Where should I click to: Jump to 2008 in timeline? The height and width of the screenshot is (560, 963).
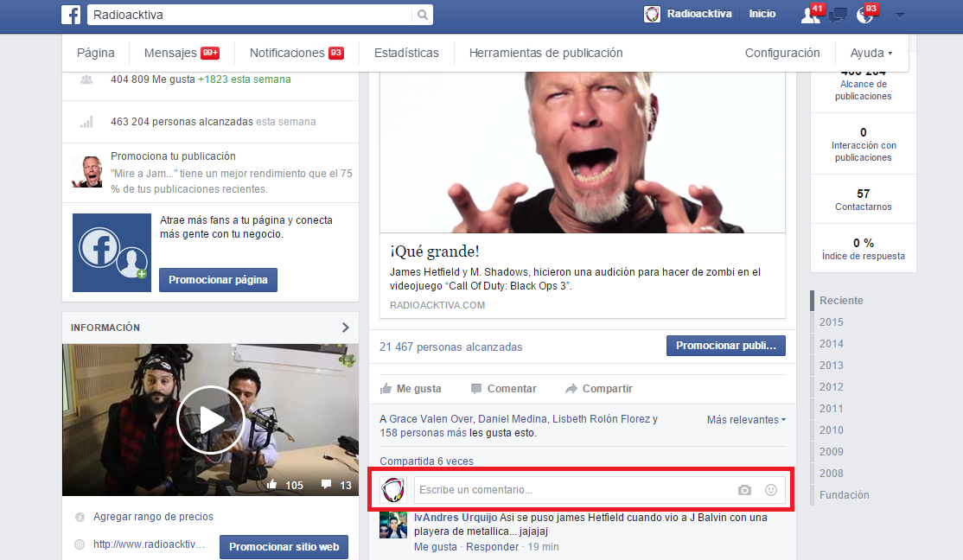click(831, 473)
